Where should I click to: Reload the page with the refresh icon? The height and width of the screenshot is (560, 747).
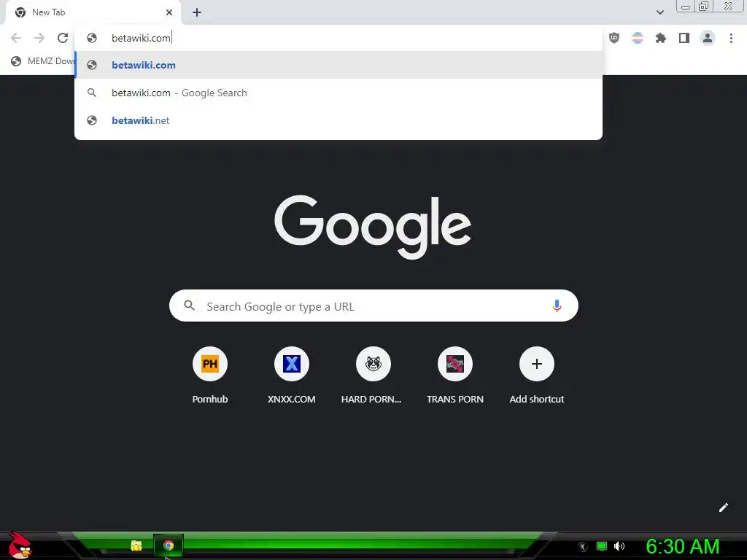click(x=63, y=38)
